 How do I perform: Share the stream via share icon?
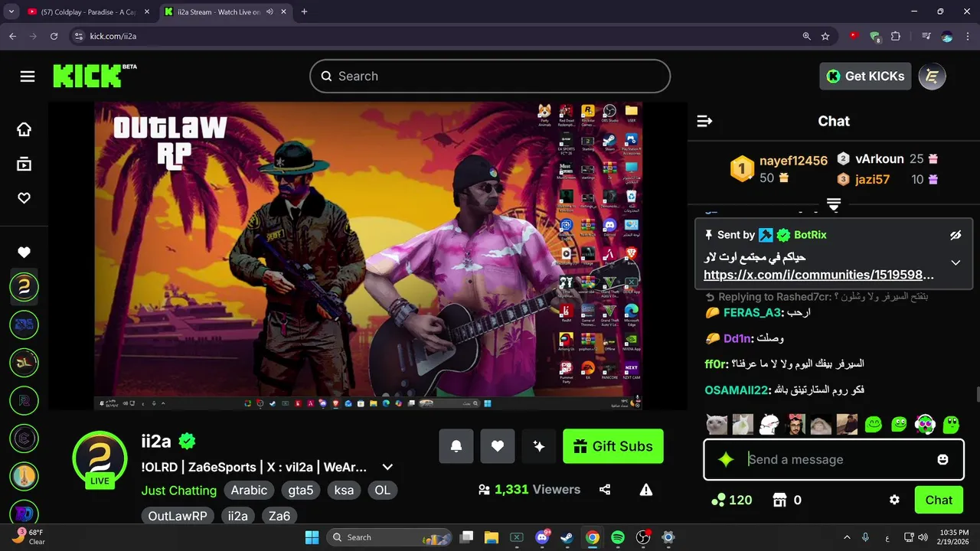[605, 490]
